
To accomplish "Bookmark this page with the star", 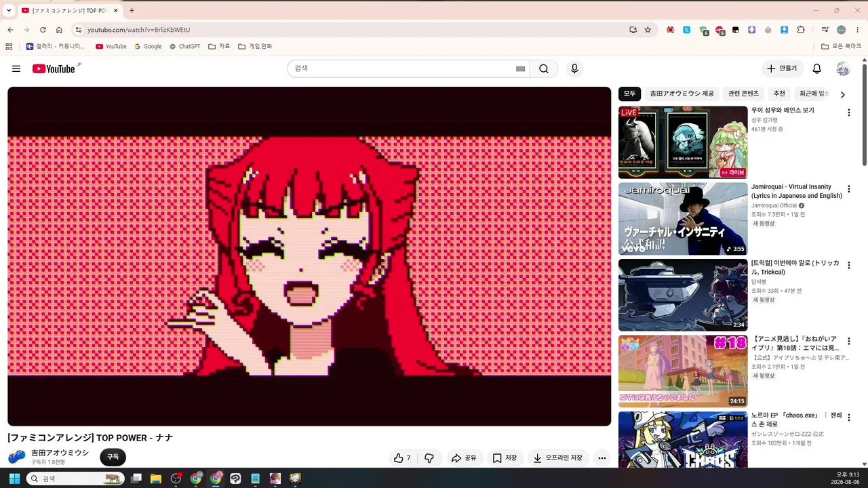I will pos(648,30).
